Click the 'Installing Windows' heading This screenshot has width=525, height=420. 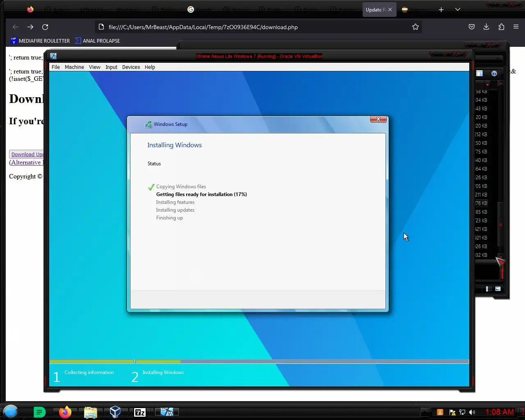click(x=174, y=145)
